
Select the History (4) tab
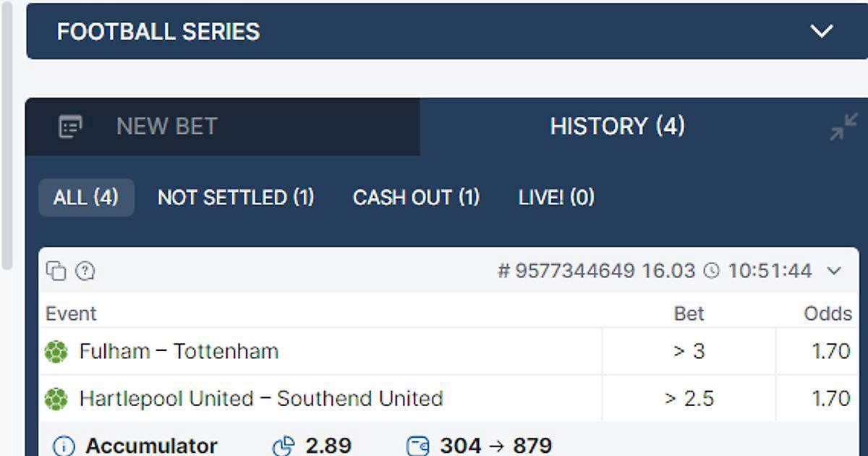point(617,127)
